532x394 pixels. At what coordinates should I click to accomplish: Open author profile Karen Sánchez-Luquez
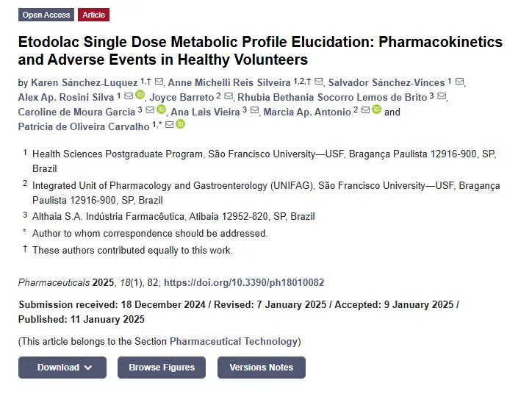point(85,82)
